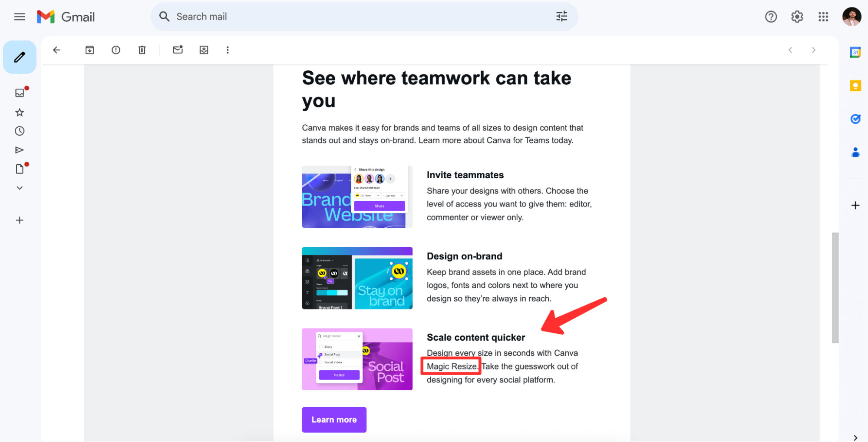
Task: Click the Social Post resize thumbnail
Action: click(357, 359)
